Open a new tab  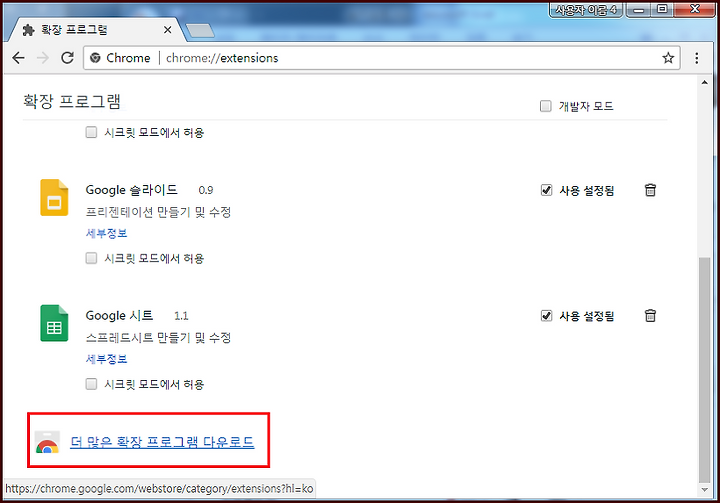click(200, 31)
